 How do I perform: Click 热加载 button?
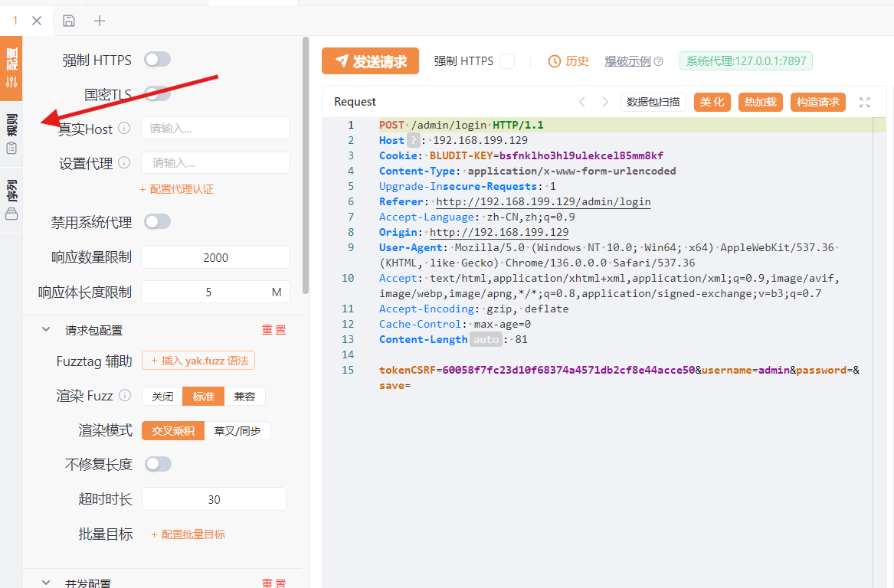point(761,102)
